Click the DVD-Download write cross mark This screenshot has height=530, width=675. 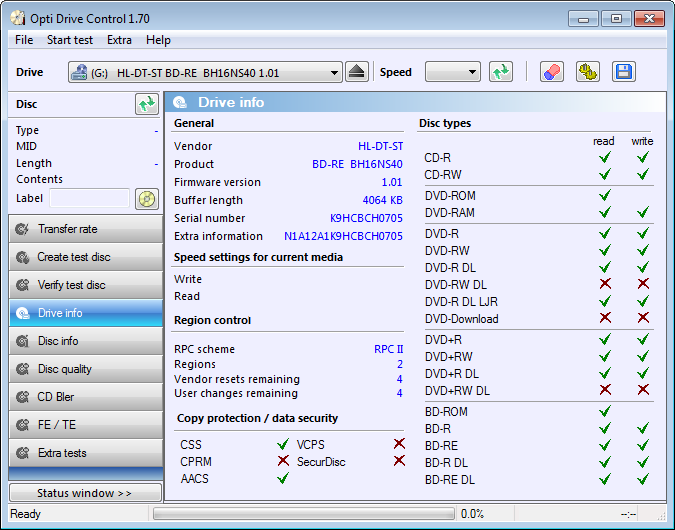coord(643,318)
